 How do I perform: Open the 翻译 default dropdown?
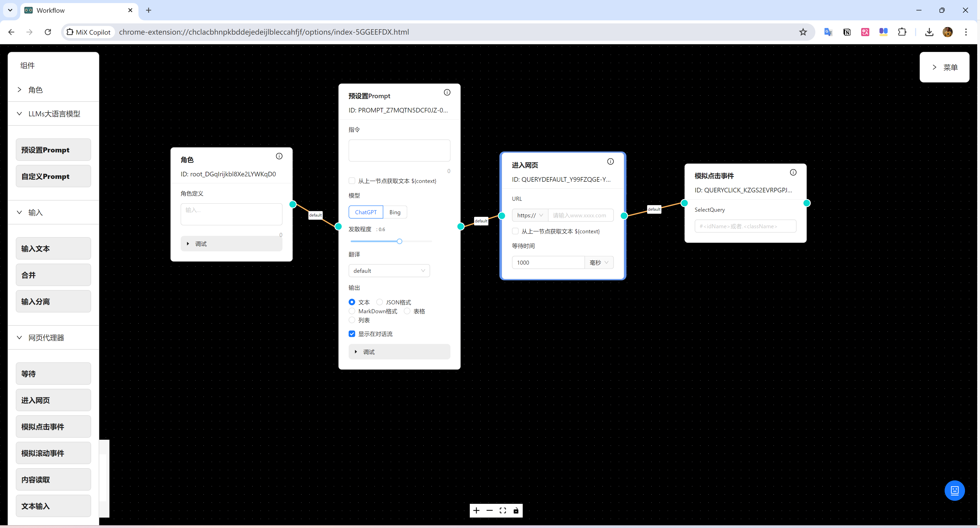tap(389, 271)
